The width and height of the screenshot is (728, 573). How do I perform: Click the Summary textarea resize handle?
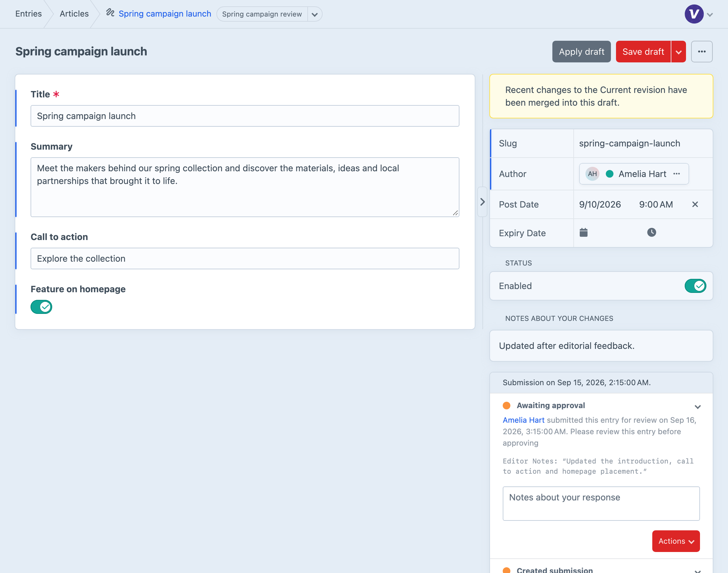pyautogui.click(x=455, y=213)
